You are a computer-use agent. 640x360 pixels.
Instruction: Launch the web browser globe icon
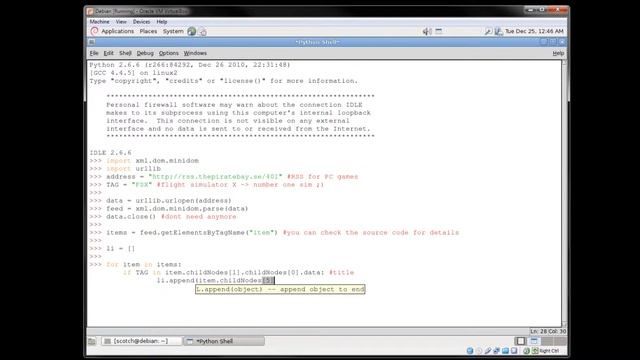(191, 31)
